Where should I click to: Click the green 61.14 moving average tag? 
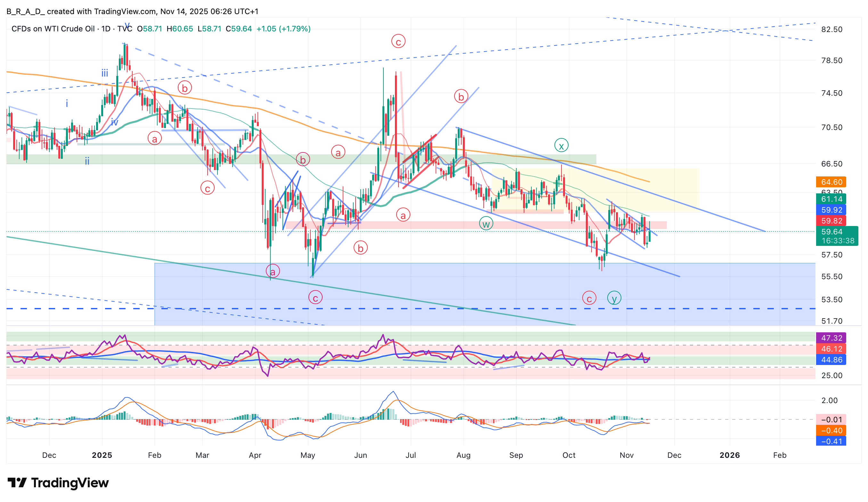click(831, 199)
